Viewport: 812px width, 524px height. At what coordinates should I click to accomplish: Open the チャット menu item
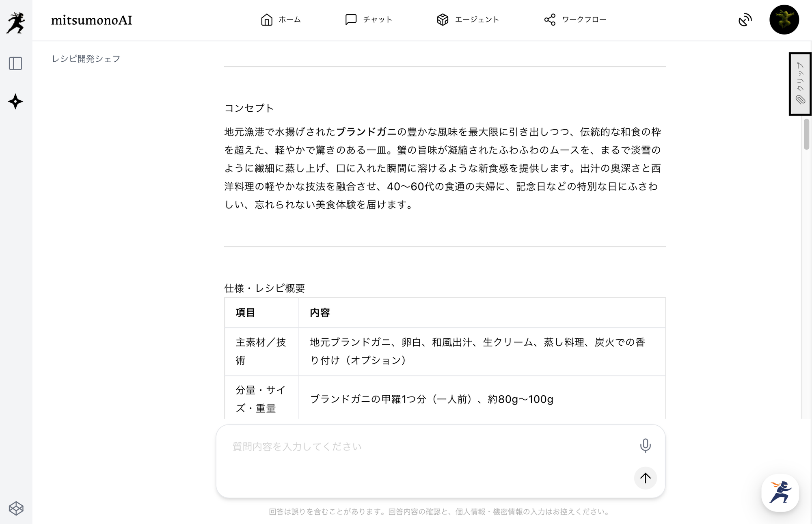point(378,19)
